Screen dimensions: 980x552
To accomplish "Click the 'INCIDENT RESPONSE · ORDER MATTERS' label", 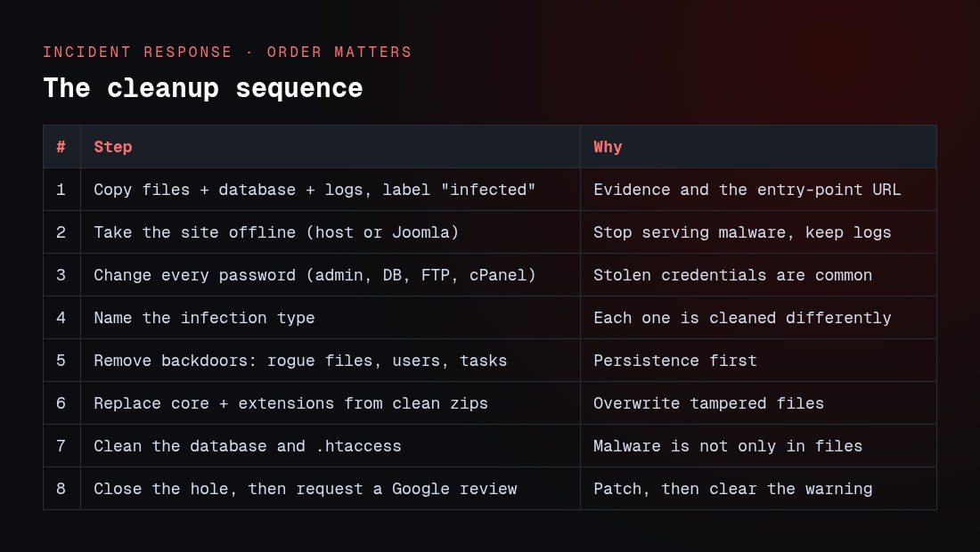I will tap(227, 52).
